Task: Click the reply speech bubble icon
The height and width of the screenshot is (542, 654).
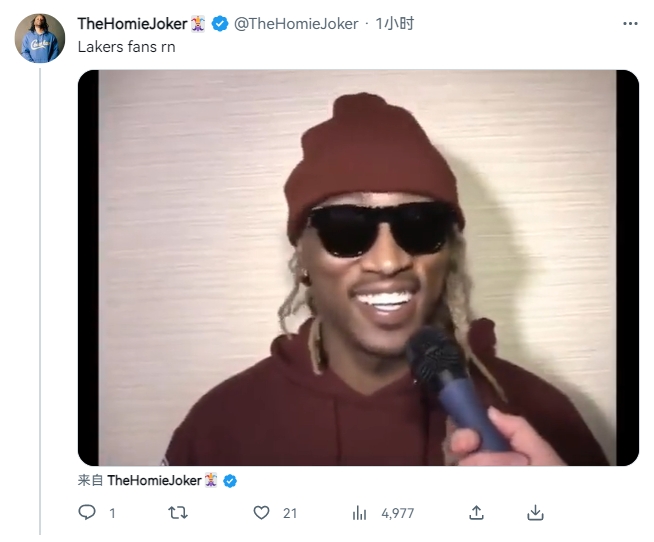Action: pyautogui.click(x=86, y=512)
